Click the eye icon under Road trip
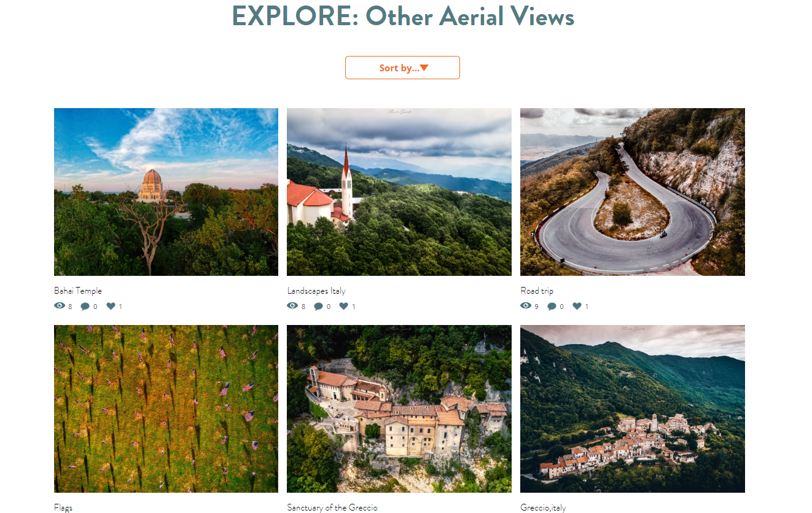The width and height of the screenshot is (812, 513). [526, 305]
